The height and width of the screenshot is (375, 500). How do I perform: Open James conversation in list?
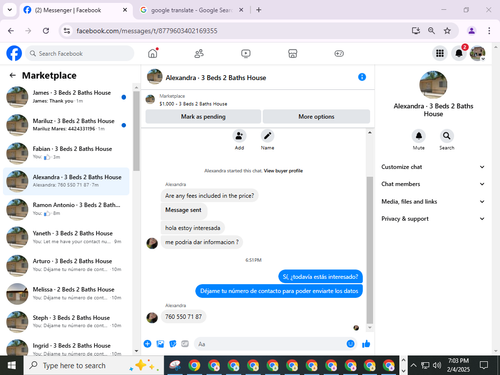tap(67, 97)
